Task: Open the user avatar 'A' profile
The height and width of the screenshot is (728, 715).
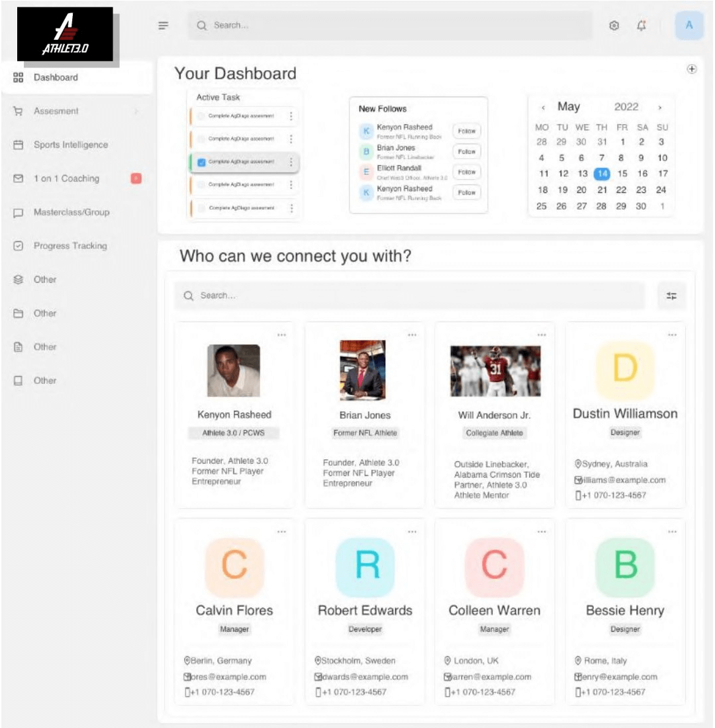Action: tap(689, 26)
